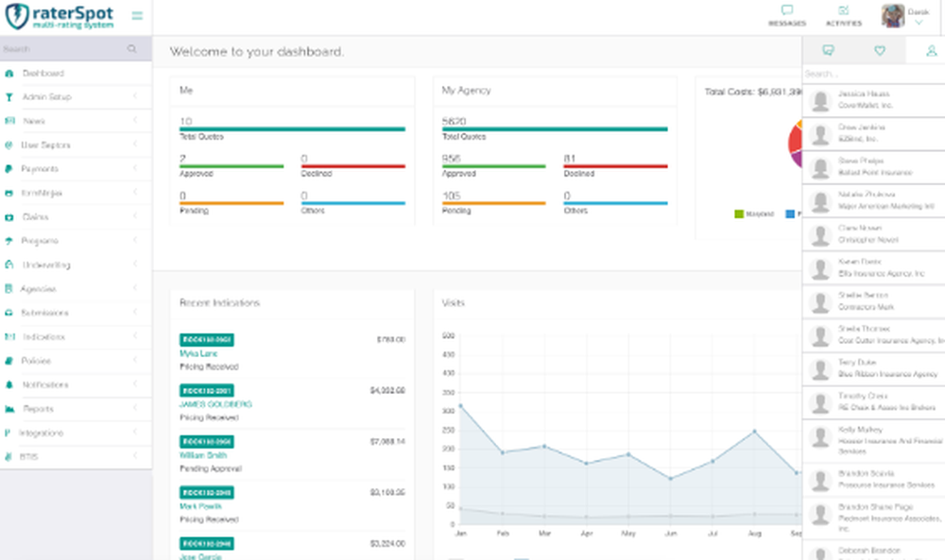Click the News icon in sidebar
The height and width of the screenshot is (560, 945).
pyautogui.click(x=9, y=121)
